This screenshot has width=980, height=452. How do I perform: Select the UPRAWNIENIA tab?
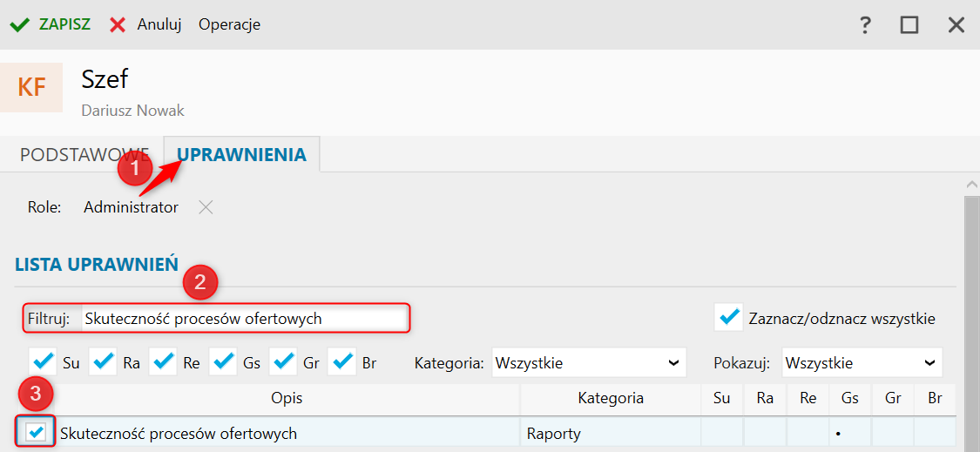(x=241, y=155)
